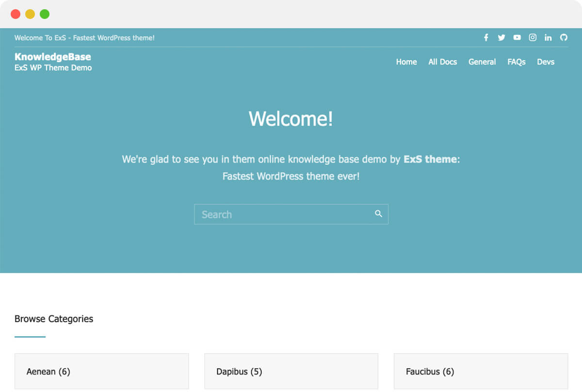Click the KnowledgeBase site title

tap(53, 57)
